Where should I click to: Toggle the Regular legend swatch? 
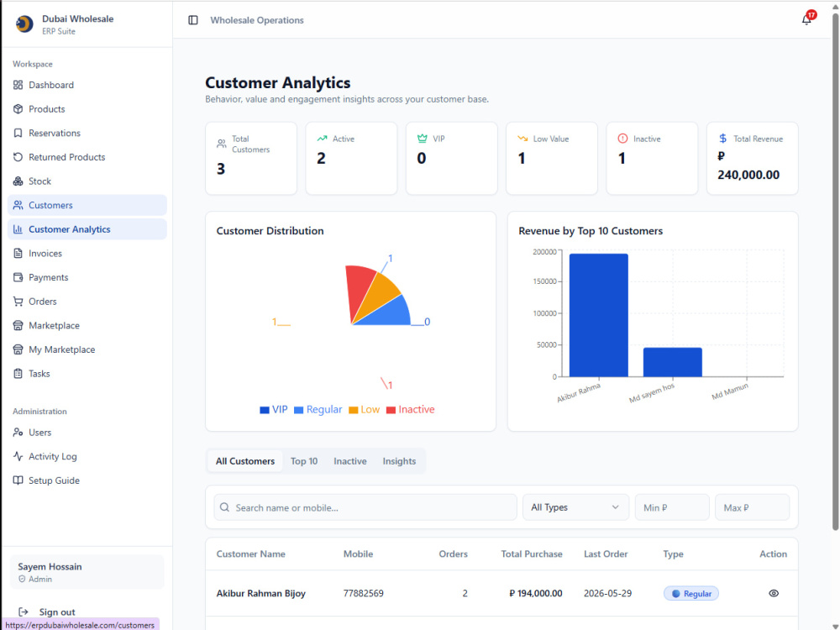(298, 410)
